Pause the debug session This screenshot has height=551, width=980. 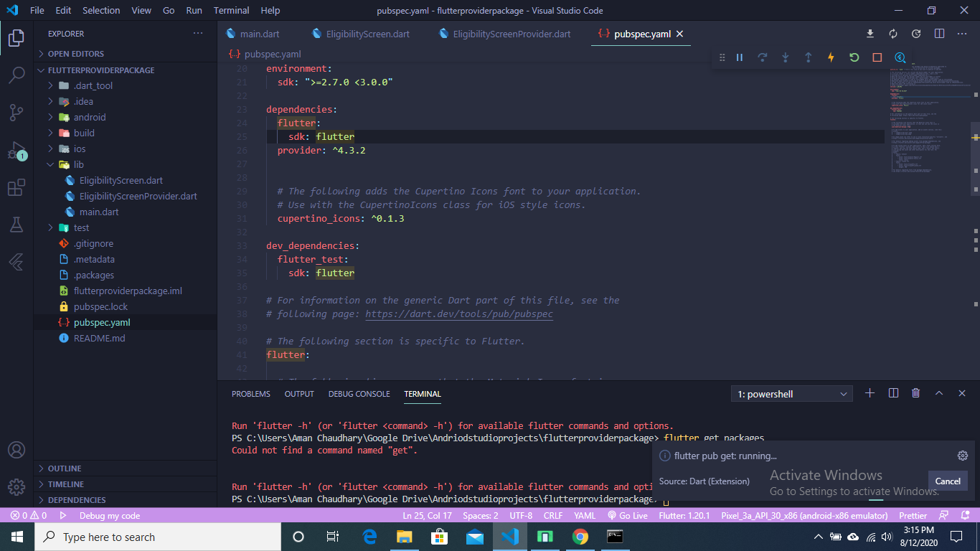pos(740,57)
